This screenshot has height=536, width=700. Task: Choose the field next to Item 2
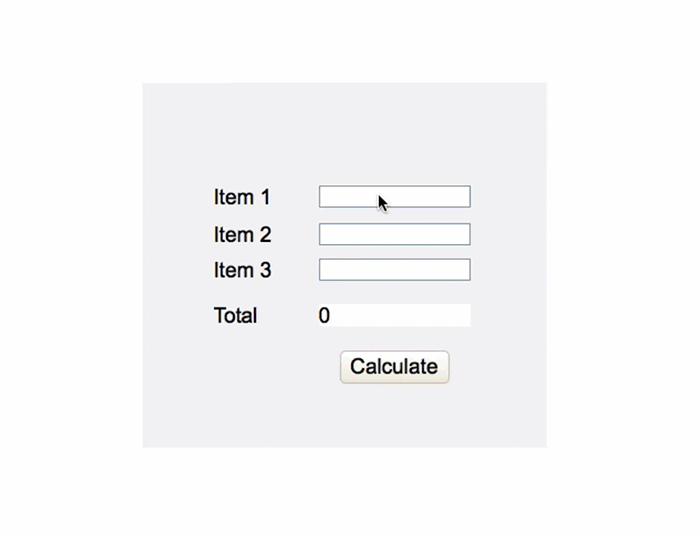395,234
